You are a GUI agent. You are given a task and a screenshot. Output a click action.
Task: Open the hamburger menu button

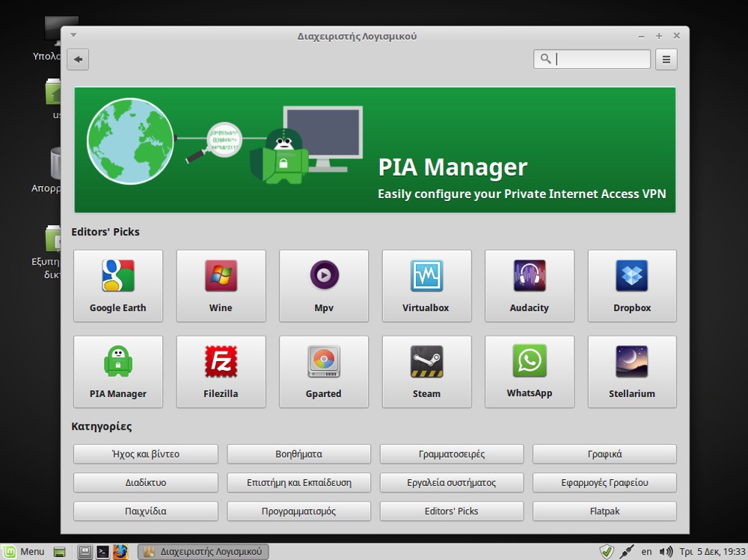point(666,59)
